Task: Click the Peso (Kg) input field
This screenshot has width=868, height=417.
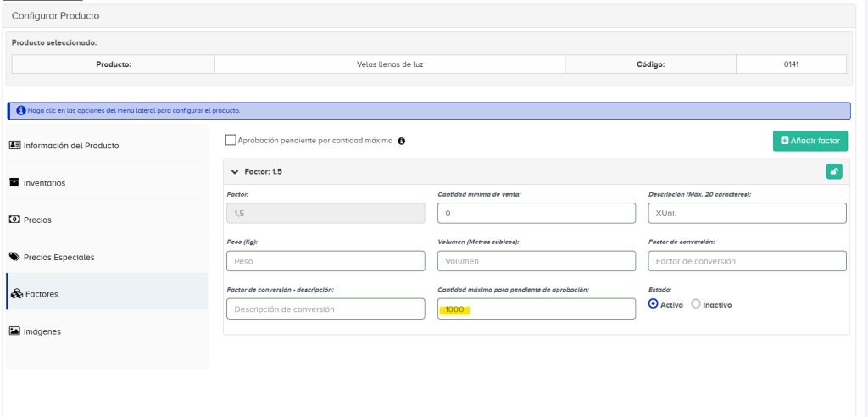Action: pyautogui.click(x=325, y=261)
